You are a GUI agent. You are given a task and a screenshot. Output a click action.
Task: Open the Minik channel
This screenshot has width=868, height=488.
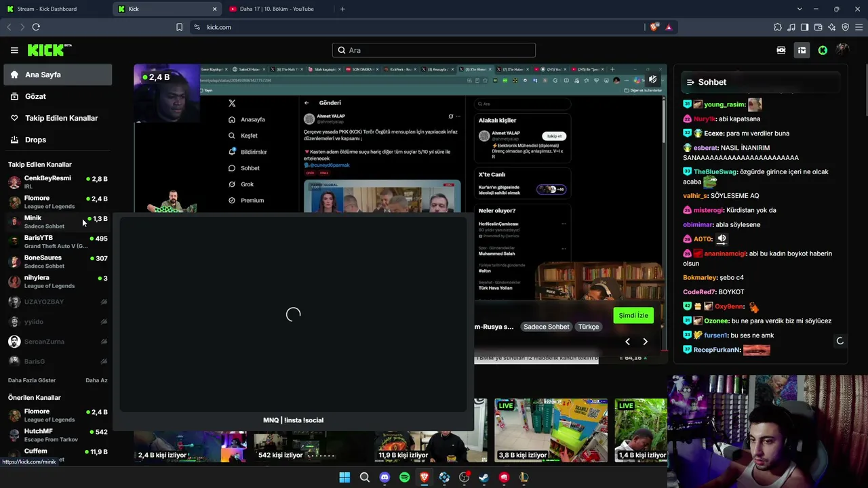57,222
